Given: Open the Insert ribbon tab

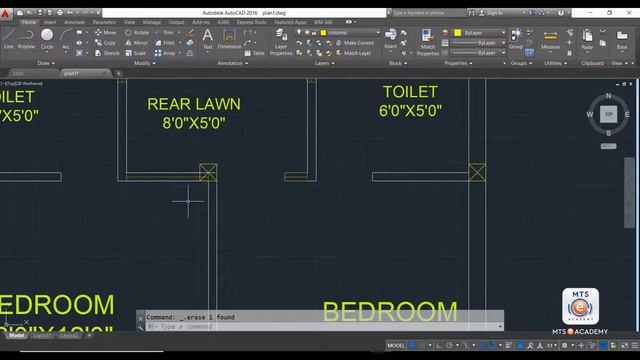Looking at the screenshot, I should (50, 22).
